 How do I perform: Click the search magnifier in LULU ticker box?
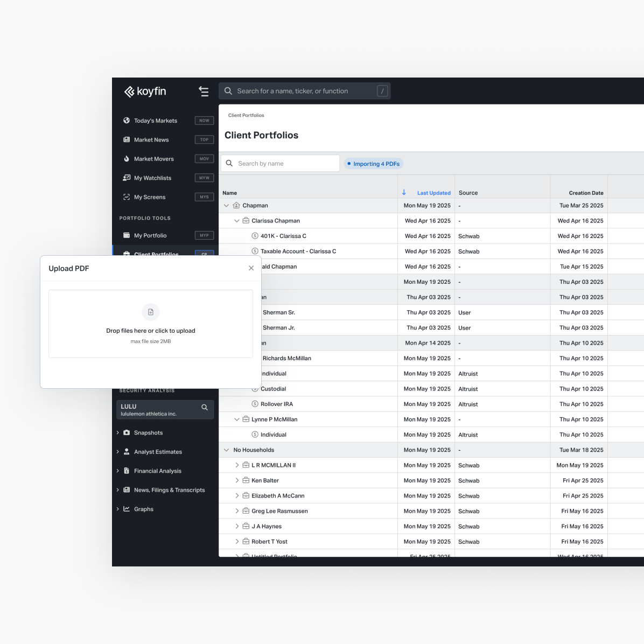tap(205, 408)
